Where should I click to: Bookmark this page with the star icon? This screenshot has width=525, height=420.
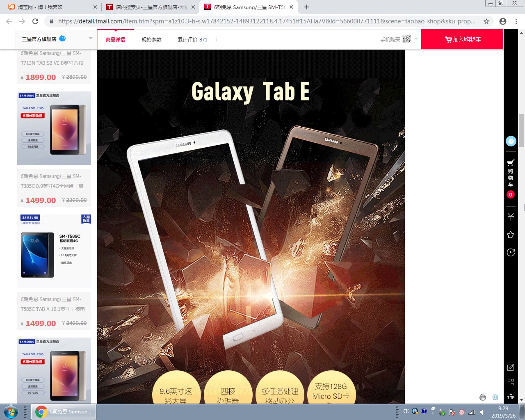(486, 21)
